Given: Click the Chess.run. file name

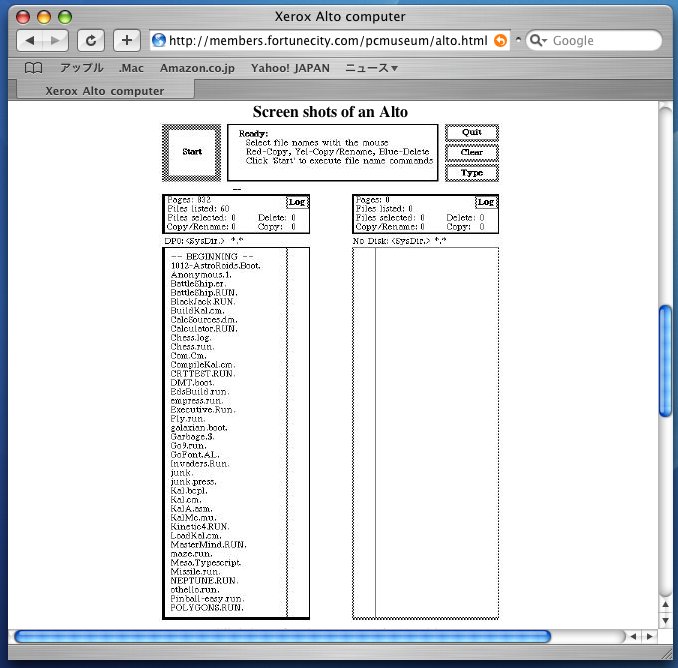Looking at the screenshot, I should (x=192, y=347).
